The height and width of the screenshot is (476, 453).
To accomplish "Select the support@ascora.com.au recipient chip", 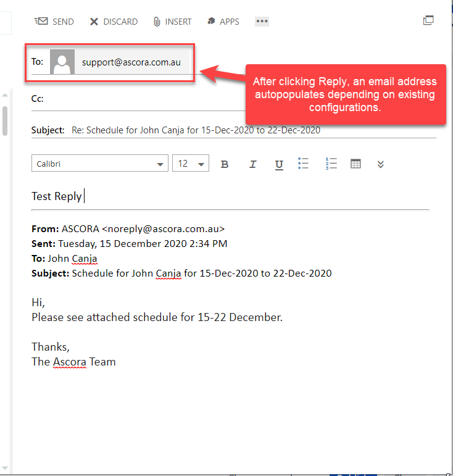I will (131, 62).
